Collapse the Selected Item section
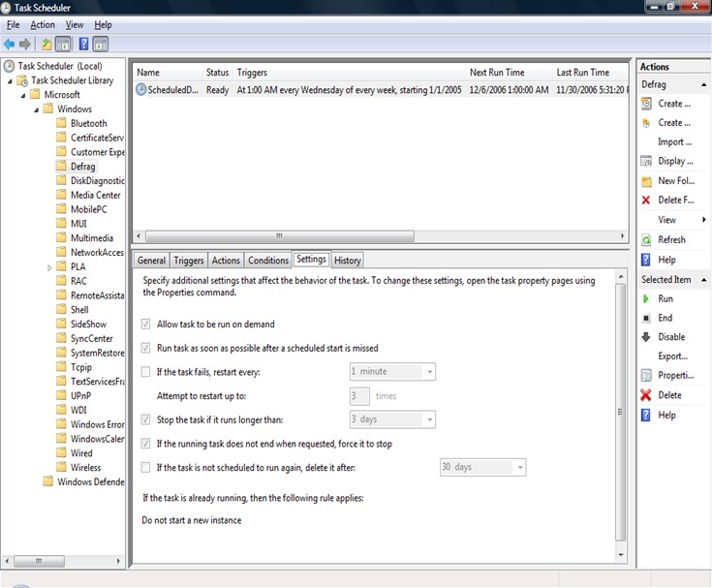Image resolution: width=712 pixels, height=588 pixels. 703,280
